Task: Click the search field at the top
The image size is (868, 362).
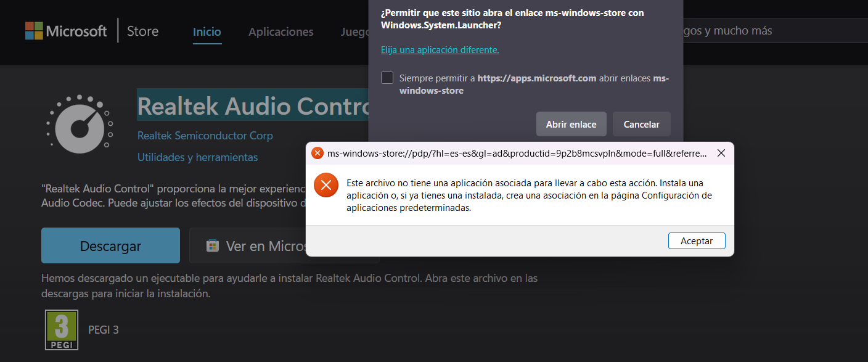Action: [x=771, y=31]
